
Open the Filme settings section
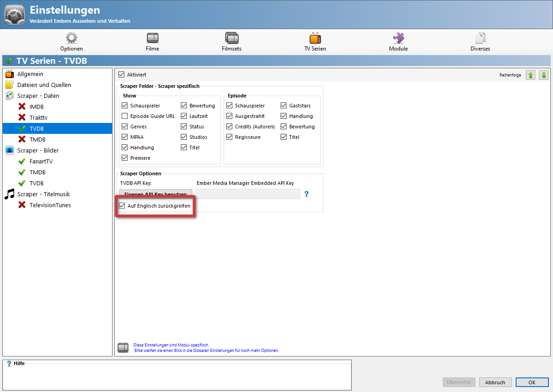pyautogui.click(x=152, y=41)
